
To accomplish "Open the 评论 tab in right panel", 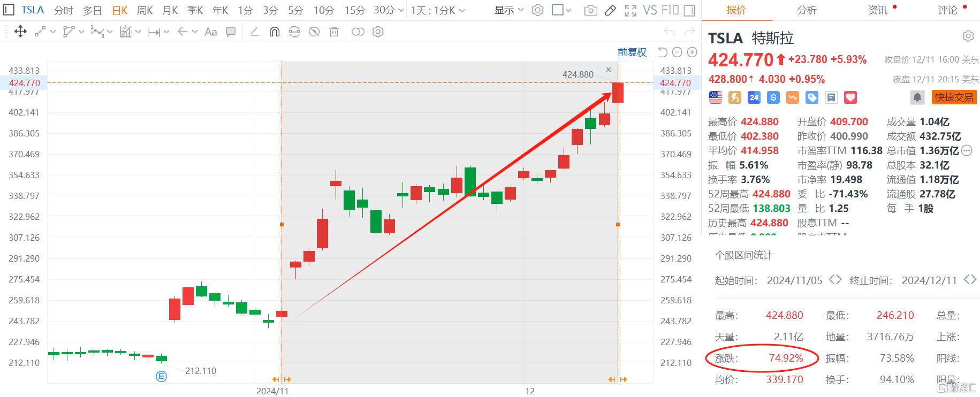I will pyautogui.click(x=948, y=10).
